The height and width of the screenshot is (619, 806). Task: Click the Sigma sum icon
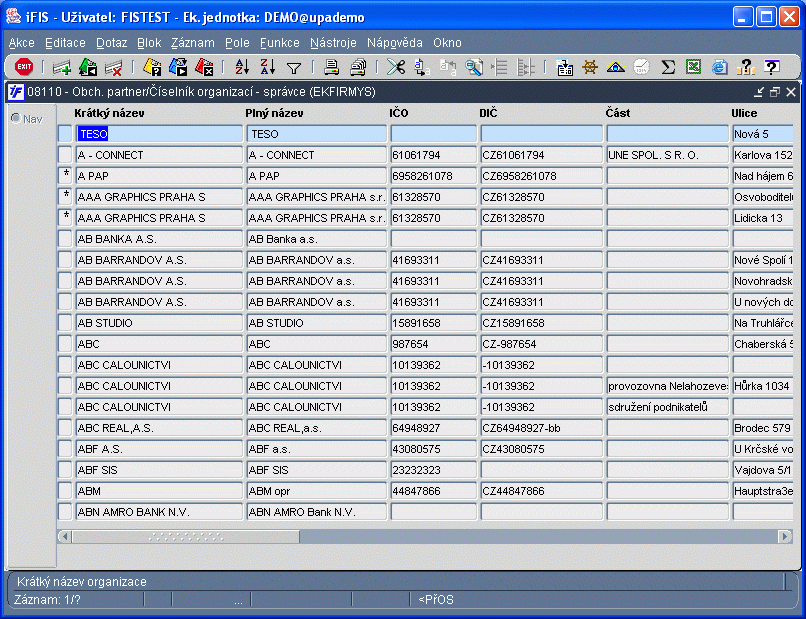pyautogui.click(x=668, y=67)
